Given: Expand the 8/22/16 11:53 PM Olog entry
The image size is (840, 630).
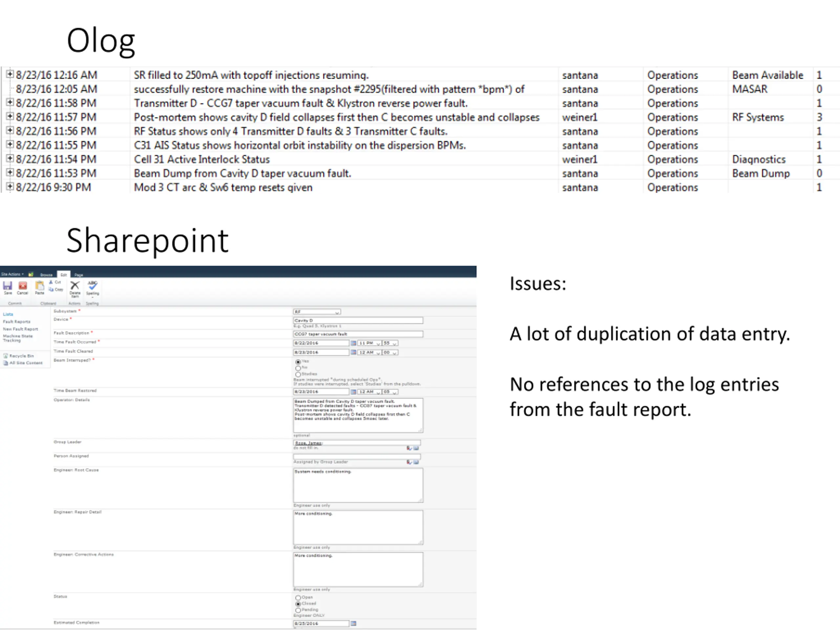Looking at the screenshot, I should coord(10,172).
